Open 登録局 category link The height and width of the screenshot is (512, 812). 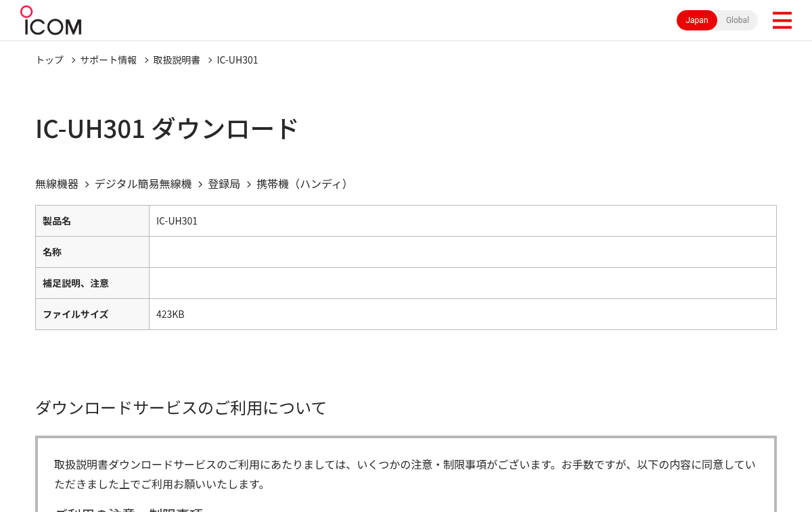pos(224,184)
